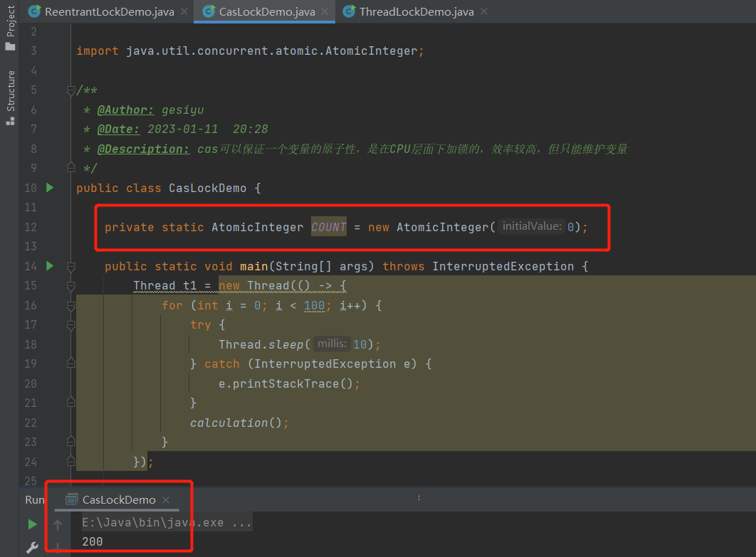Click the @Date: Javadoc tag

[119, 129]
